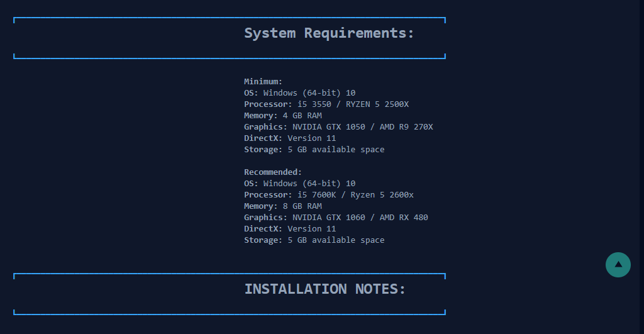Image resolution: width=644 pixels, height=334 pixels.
Task: Click 'Storage: 5 GB available space' under Minimum
Action: (x=314, y=149)
